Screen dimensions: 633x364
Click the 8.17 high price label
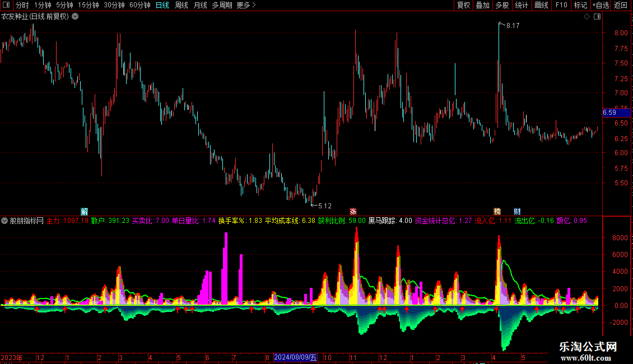513,25
